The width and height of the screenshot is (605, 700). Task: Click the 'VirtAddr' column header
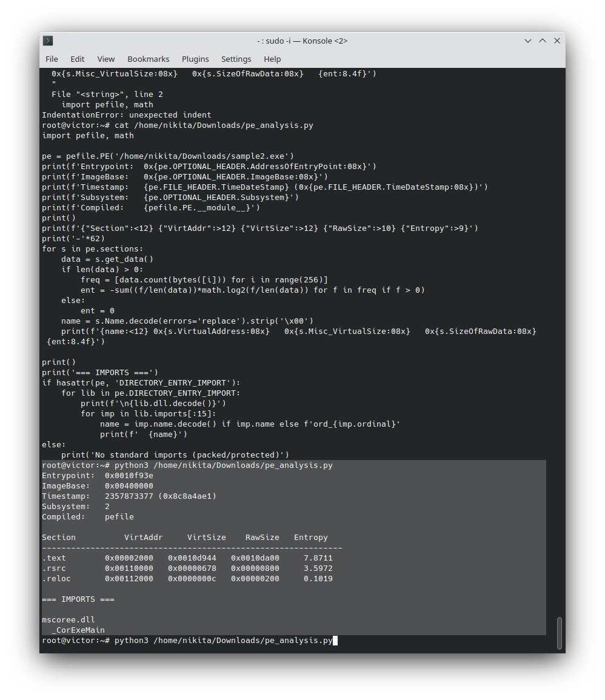(x=143, y=537)
